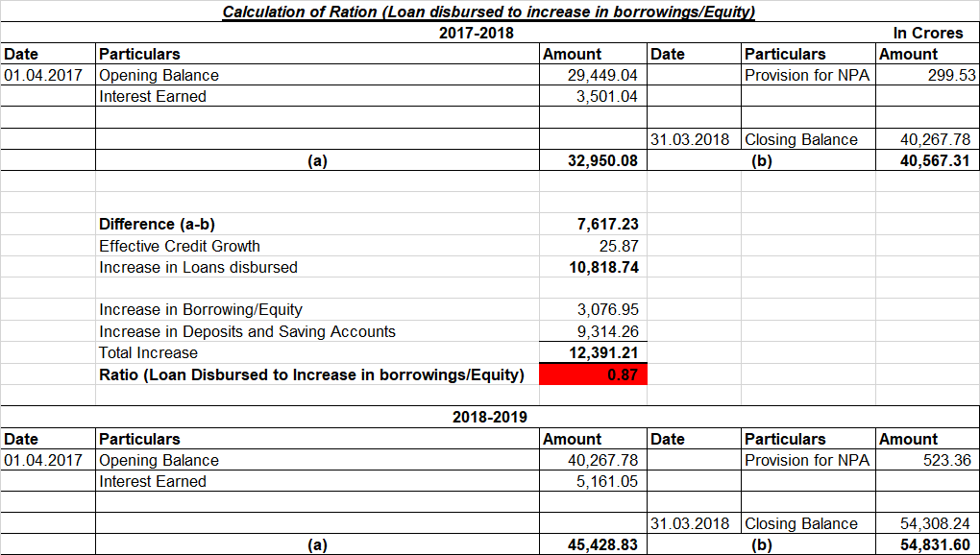Select the red-highlighted 0.87 ratio cell

point(594,374)
